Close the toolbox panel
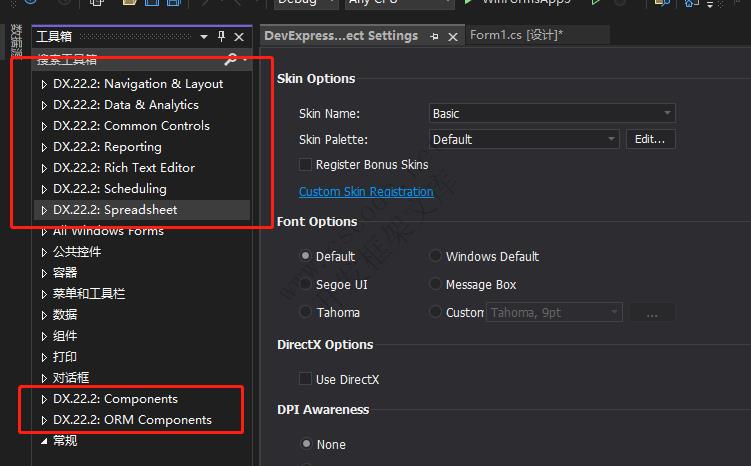 239,37
